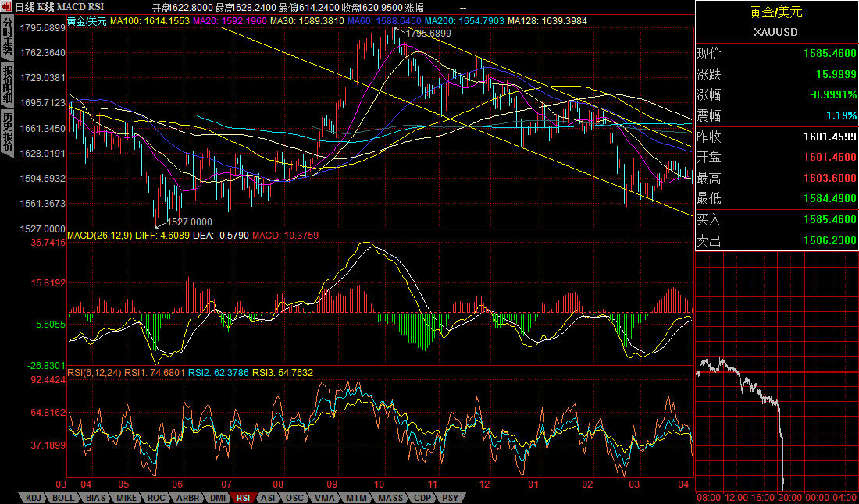Click the 现价 value 1585.4600
This screenshot has height=504, width=859.
point(830,54)
